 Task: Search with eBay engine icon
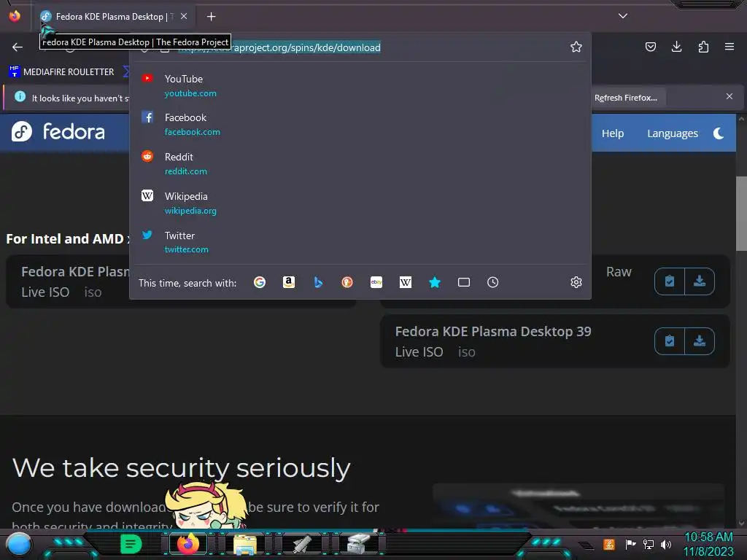point(376,282)
